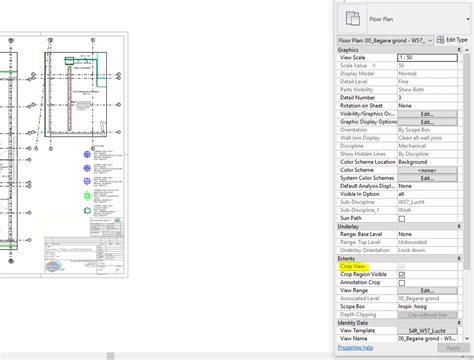Click the 'Unbounded' Range: Top Level value

coord(413,242)
